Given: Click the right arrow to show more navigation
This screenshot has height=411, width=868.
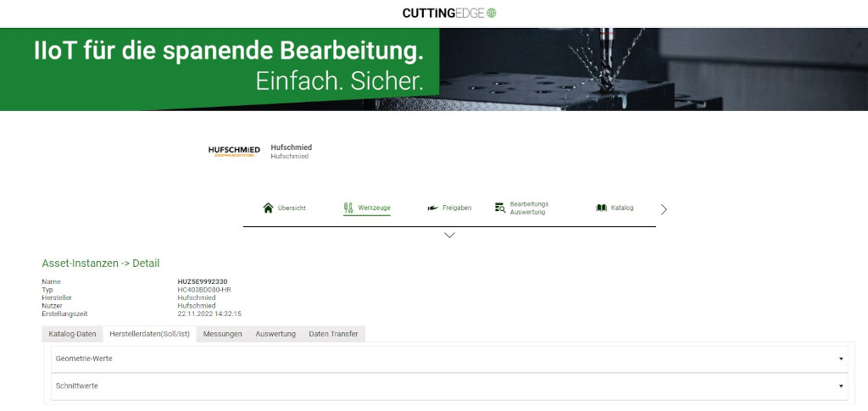Looking at the screenshot, I should coord(664,209).
